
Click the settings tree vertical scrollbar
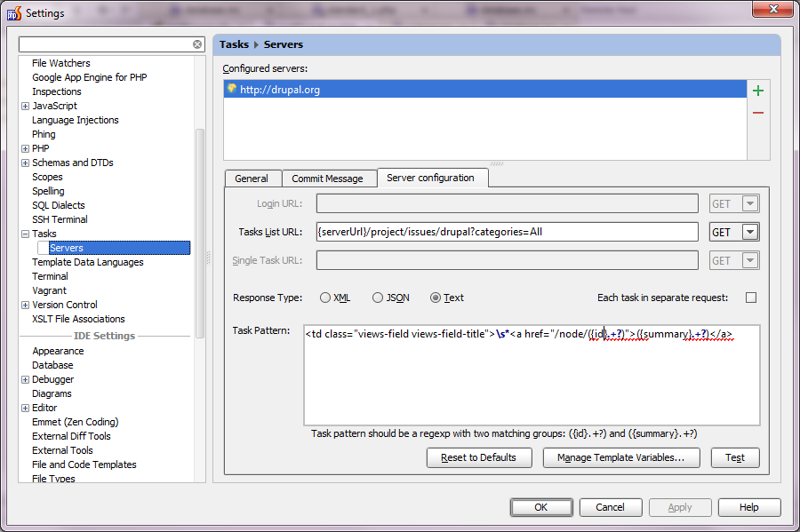[x=200, y=233]
